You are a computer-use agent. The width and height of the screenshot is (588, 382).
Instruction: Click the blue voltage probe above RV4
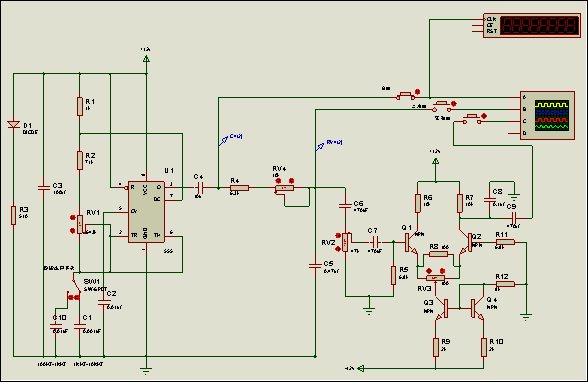(320, 147)
